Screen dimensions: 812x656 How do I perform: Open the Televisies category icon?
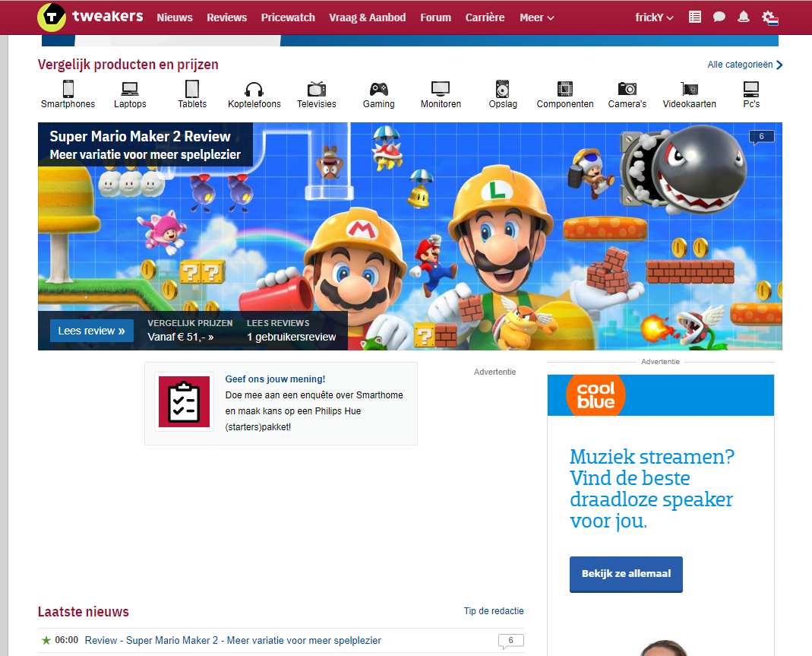pyautogui.click(x=317, y=89)
